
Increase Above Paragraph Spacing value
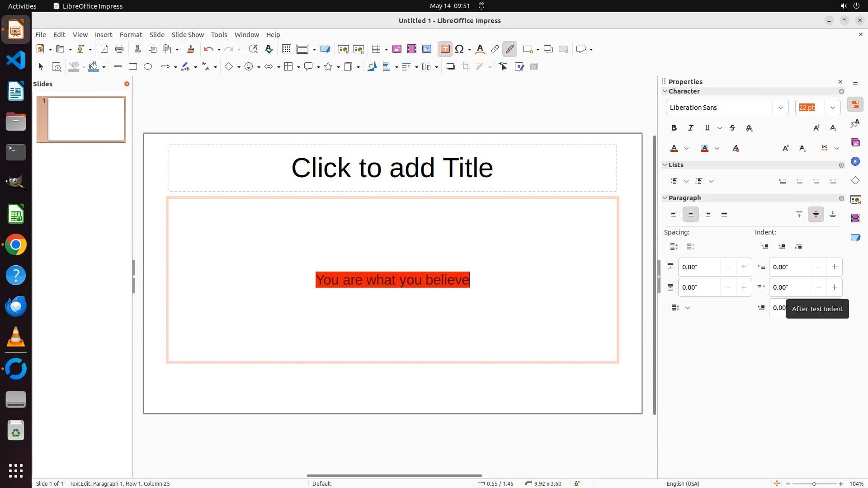[744, 267]
